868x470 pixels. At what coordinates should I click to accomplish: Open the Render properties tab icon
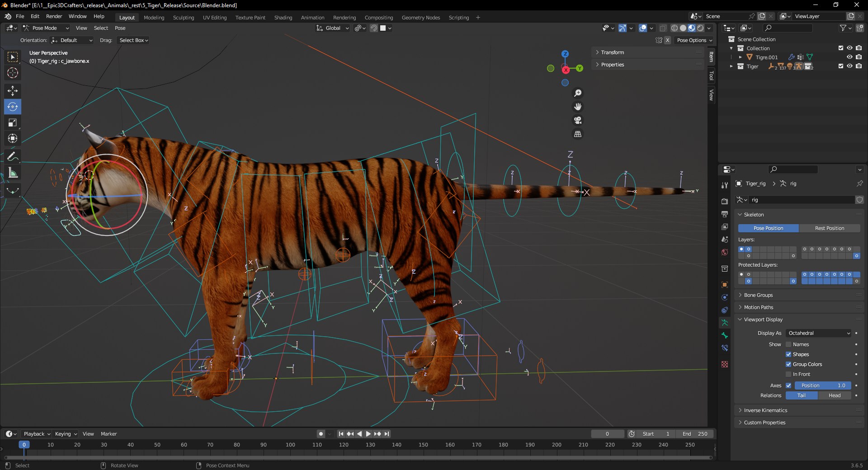(725, 201)
